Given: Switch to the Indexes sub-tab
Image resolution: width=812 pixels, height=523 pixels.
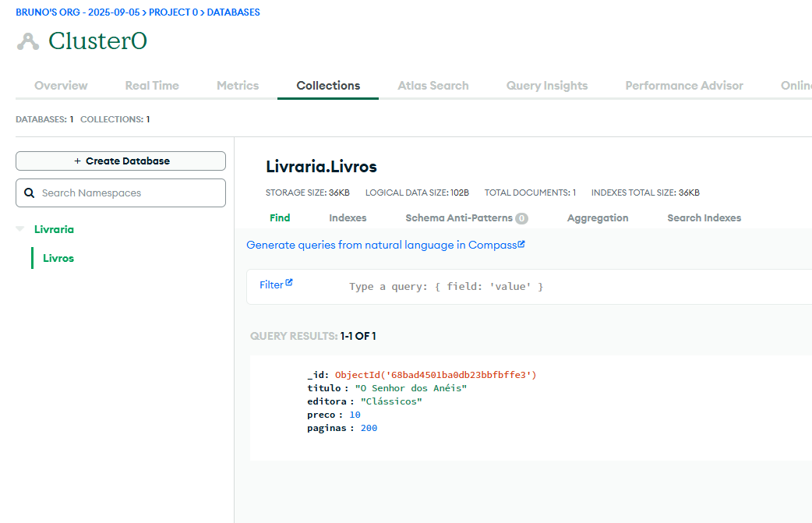Looking at the screenshot, I should [x=348, y=218].
